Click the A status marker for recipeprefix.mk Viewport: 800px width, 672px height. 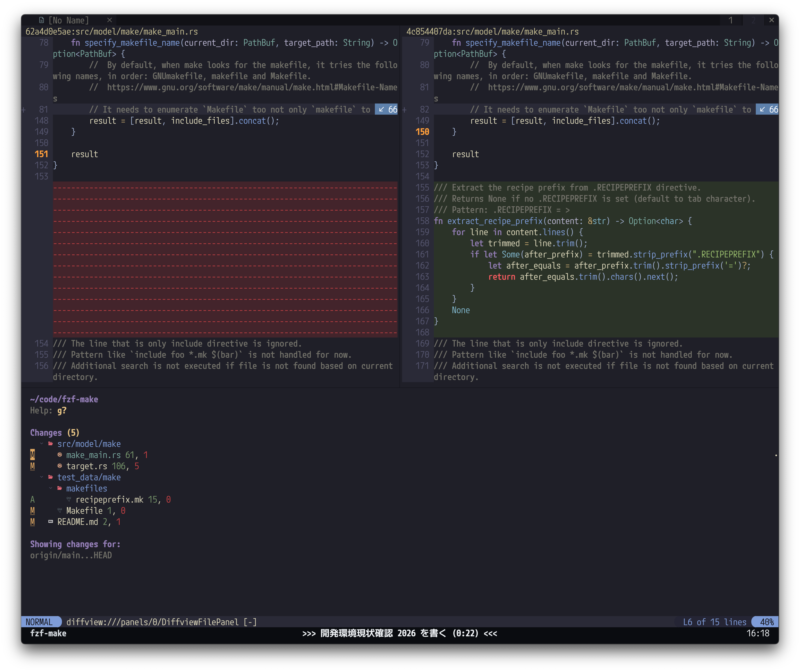point(32,499)
